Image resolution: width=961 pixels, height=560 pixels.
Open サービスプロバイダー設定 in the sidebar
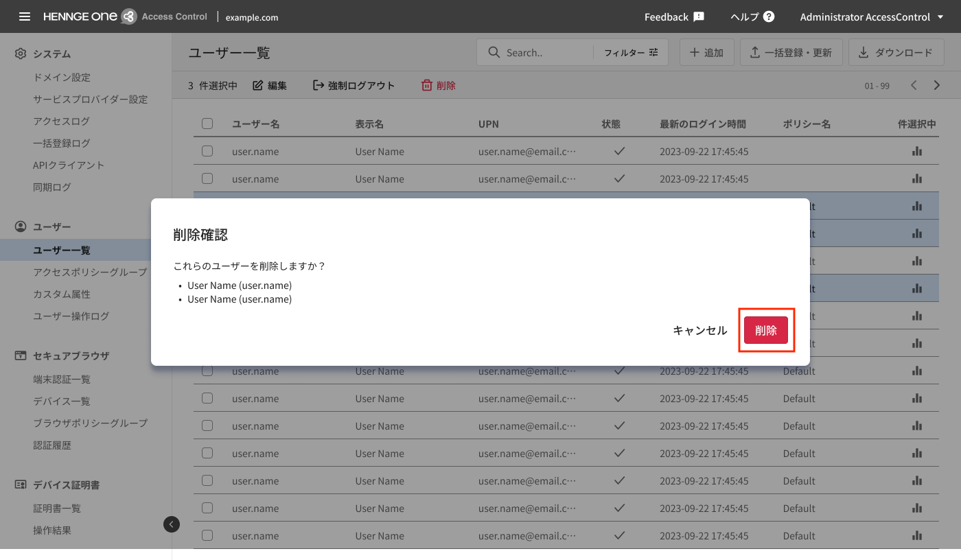tap(91, 100)
